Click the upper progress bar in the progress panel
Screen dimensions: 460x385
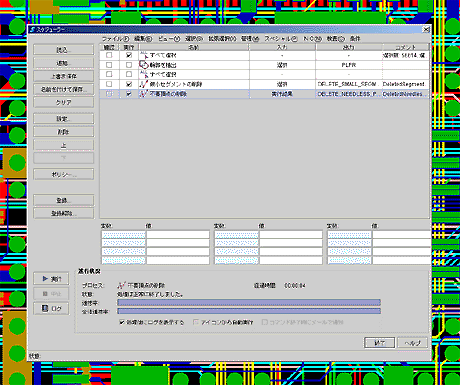(249, 303)
